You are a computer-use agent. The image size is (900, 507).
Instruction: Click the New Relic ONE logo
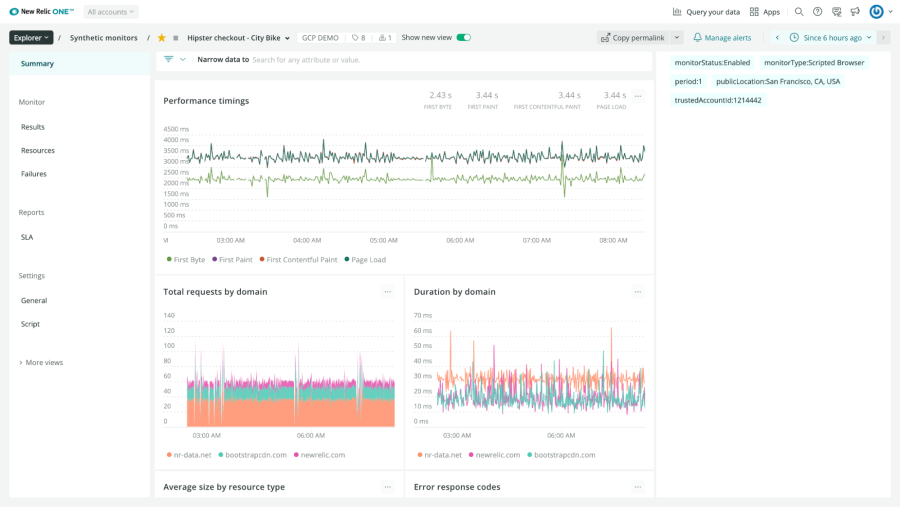42,11
